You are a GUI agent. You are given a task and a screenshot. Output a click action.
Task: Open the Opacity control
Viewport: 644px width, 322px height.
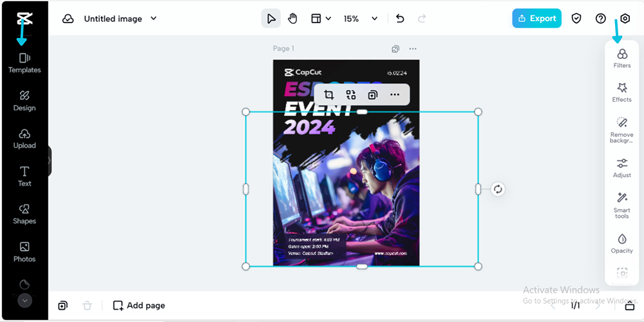622,243
